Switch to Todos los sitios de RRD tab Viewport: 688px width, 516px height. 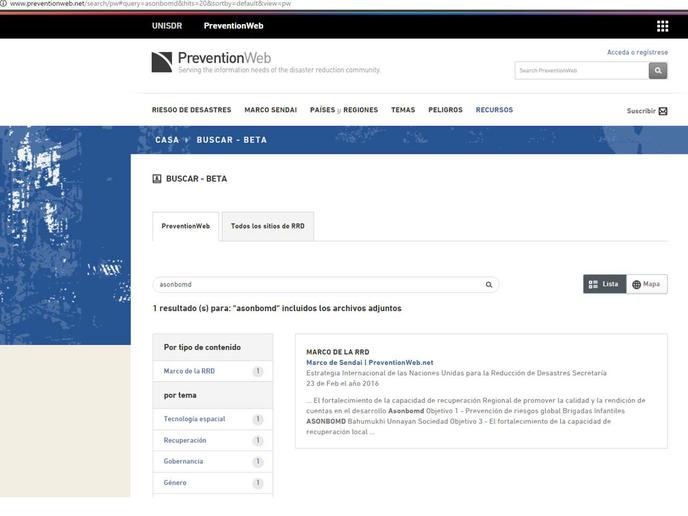[x=268, y=226]
